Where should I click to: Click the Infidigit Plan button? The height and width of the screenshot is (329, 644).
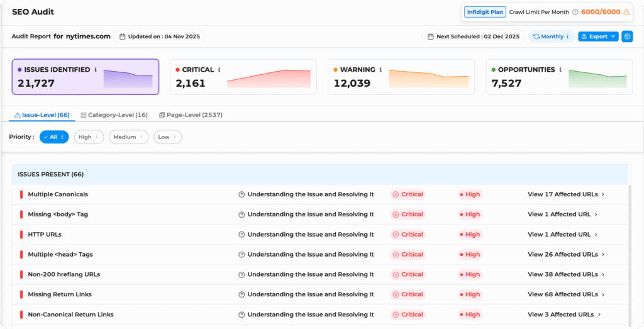pyautogui.click(x=485, y=12)
